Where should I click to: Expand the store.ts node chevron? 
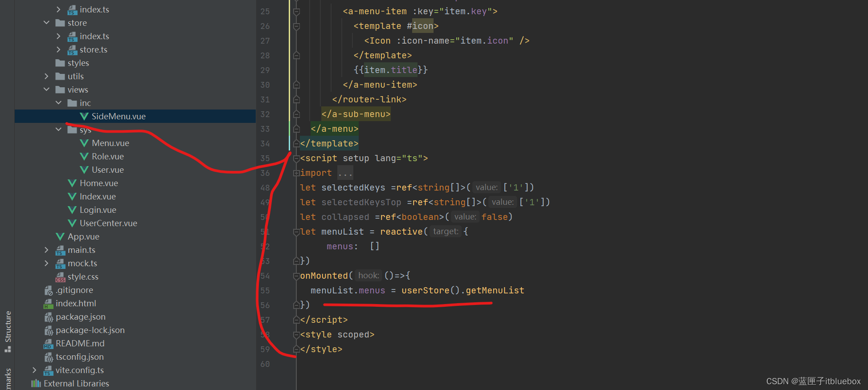(58, 49)
